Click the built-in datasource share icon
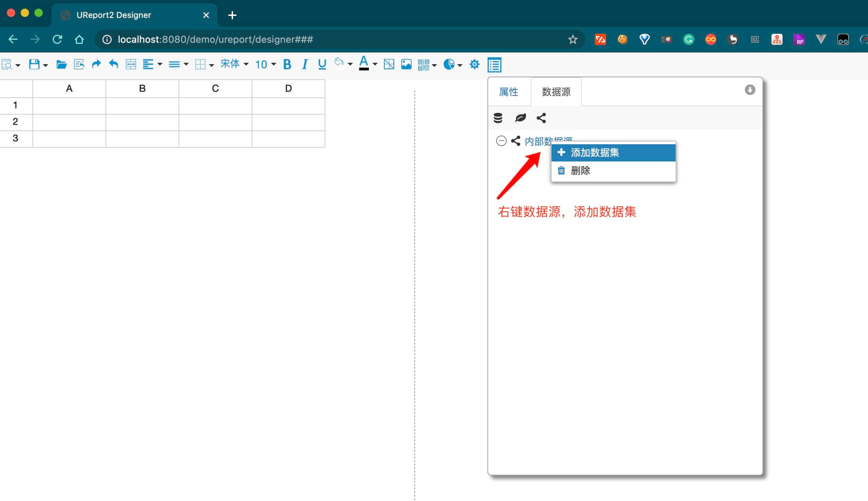This screenshot has height=501, width=868. [x=541, y=118]
